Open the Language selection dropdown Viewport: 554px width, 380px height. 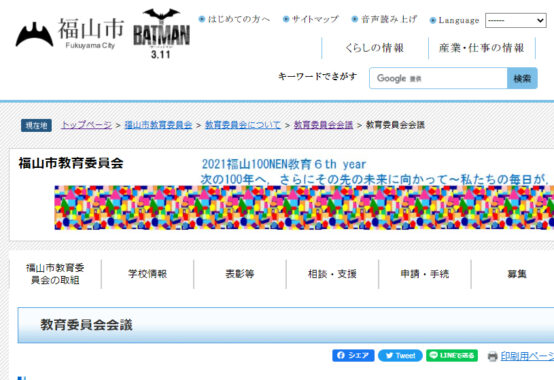(x=515, y=20)
